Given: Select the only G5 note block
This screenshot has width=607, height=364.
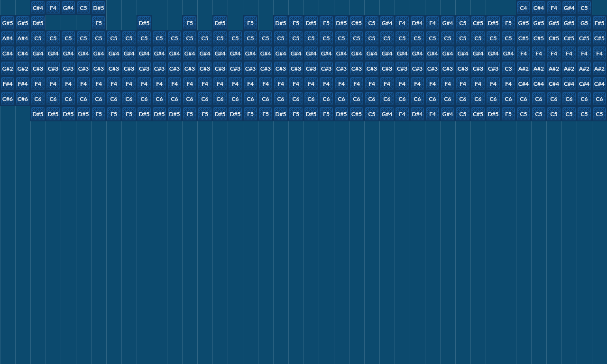Looking at the screenshot, I should click(584, 23).
